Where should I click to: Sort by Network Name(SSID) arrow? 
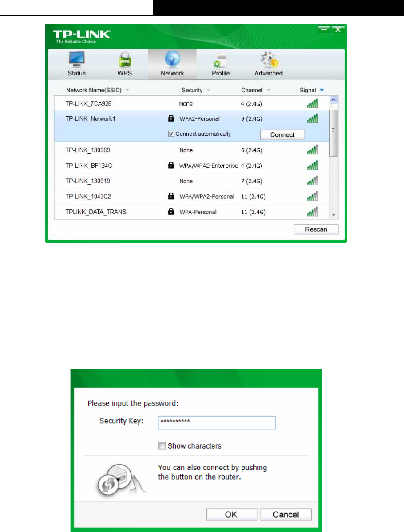127,90
